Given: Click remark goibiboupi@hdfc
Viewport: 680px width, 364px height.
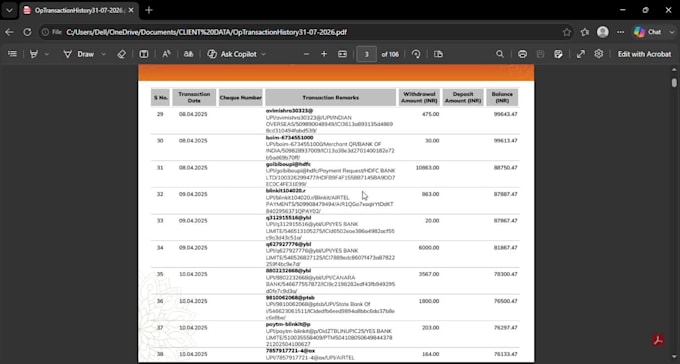Looking at the screenshot, I should coord(288,164).
